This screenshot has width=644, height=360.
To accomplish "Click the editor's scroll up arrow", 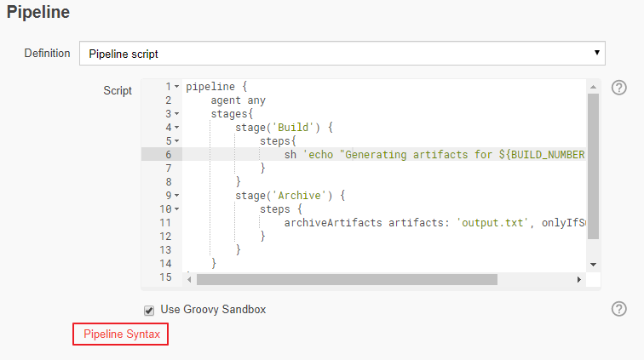I will [x=594, y=86].
